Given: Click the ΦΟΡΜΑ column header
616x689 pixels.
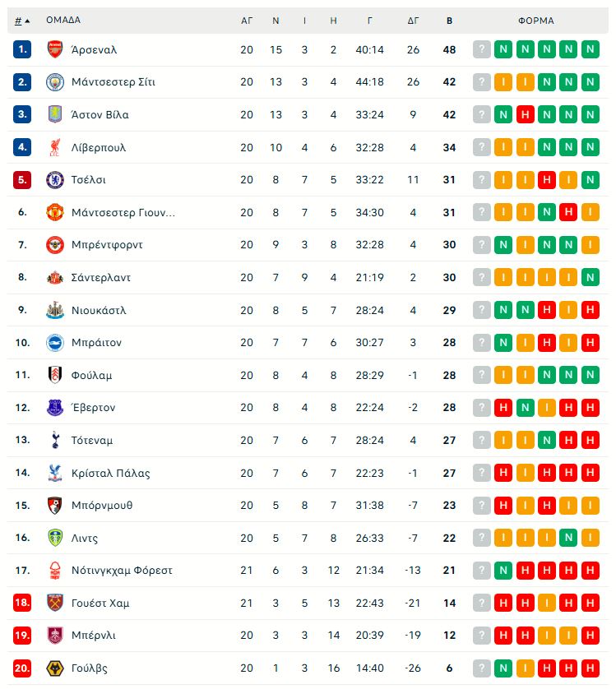Looking at the screenshot, I should [535, 21].
